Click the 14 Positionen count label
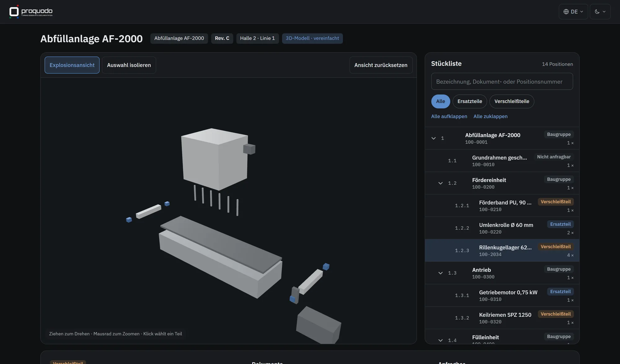Image resolution: width=620 pixels, height=364 pixels. 557,64
